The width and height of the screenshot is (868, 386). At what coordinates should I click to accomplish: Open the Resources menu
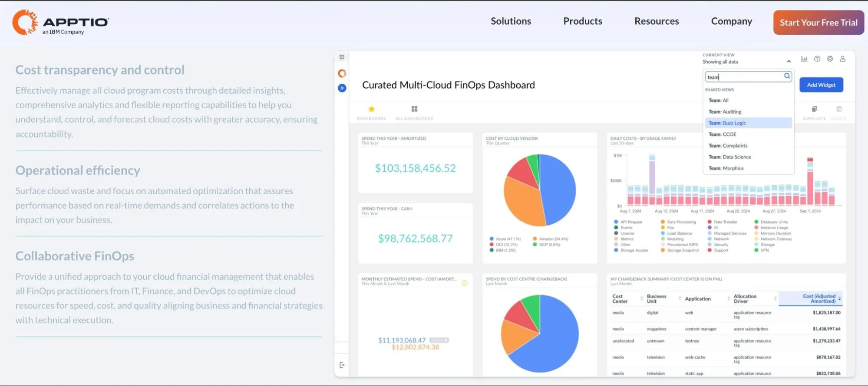(657, 21)
